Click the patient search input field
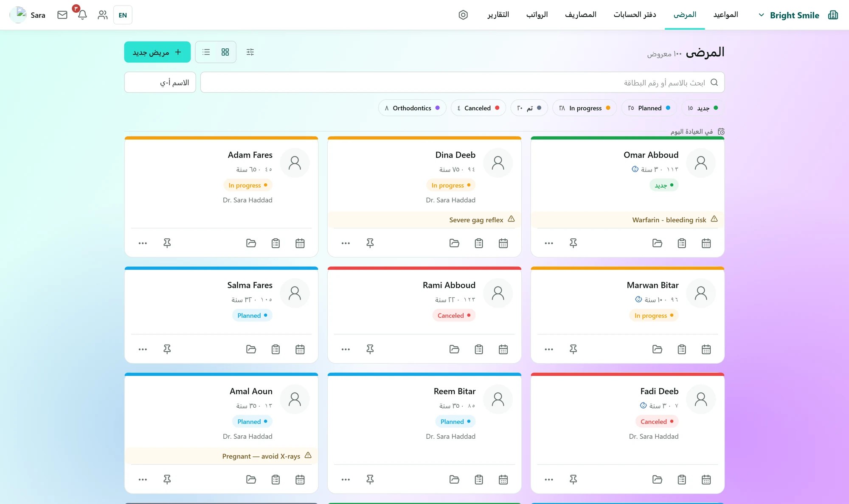This screenshot has height=504, width=849. point(462,82)
